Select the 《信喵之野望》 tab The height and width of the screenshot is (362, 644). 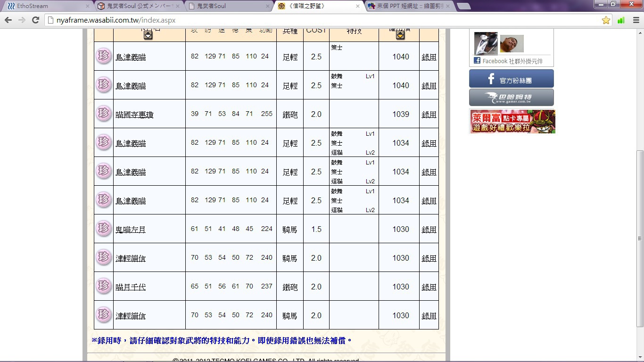click(318, 6)
